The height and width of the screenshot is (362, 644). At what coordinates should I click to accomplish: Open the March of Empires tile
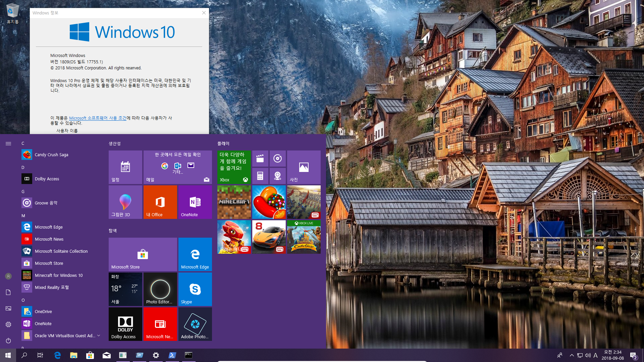(304, 202)
